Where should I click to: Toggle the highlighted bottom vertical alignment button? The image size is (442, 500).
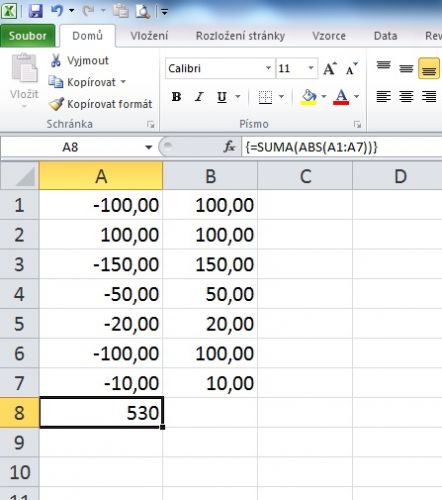pyautogui.click(x=429, y=68)
